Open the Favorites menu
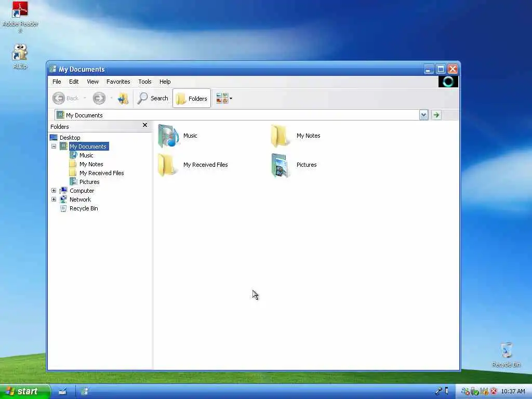Screen dimensions: 532x399 click(x=118, y=82)
